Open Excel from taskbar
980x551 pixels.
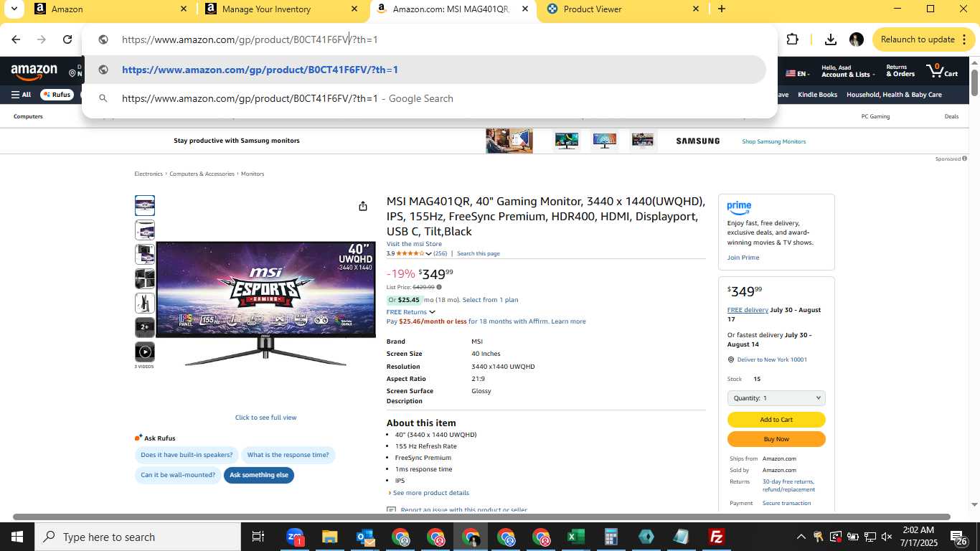tap(575, 537)
